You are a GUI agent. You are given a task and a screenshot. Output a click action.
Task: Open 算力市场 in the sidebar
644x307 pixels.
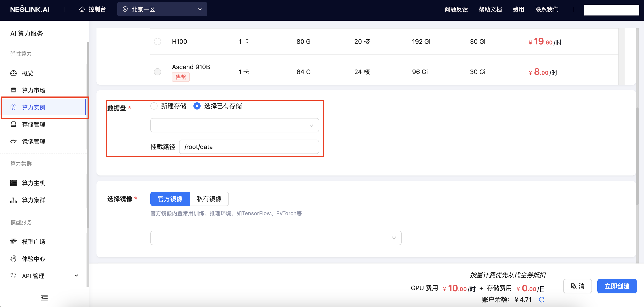click(x=33, y=90)
